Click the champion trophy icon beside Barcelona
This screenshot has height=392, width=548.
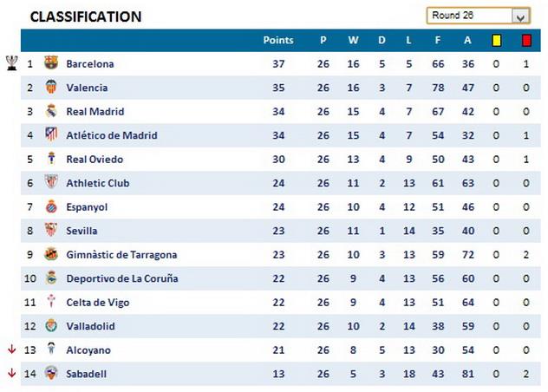click(x=11, y=62)
